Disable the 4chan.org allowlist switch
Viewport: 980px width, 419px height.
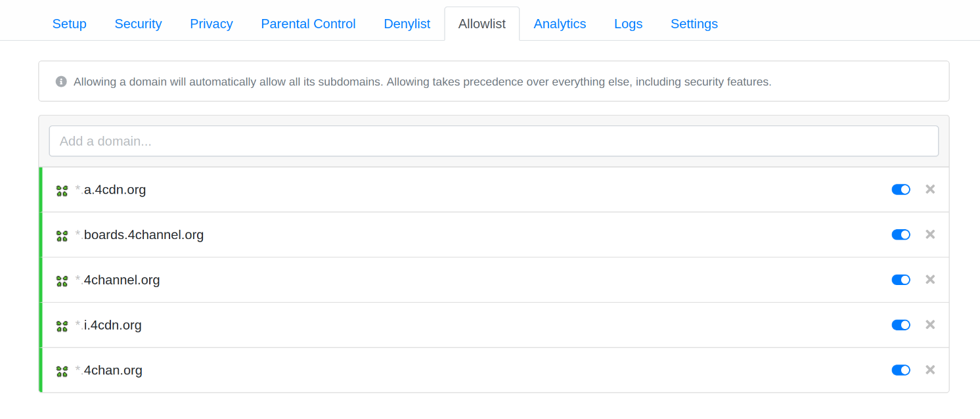pyautogui.click(x=901, y=370)
